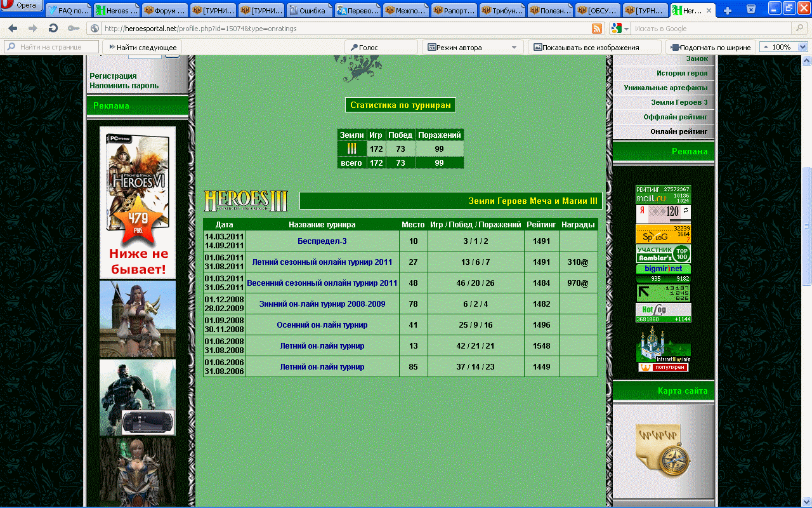Viewport: 812px width, 508px height.
Task: Open a new tab with plus button
Action: tap(728, 10)
